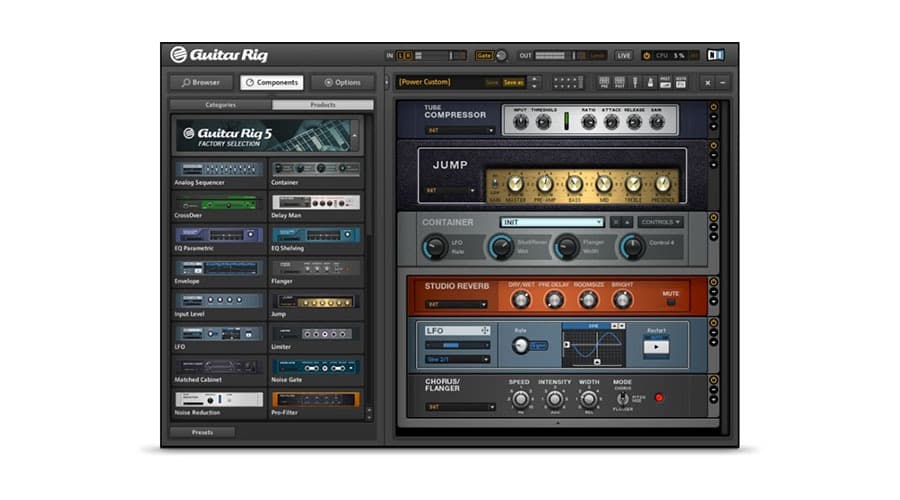The image size is (900, 500).
Task: Select the Flanger component
Action: click(316, 272)
